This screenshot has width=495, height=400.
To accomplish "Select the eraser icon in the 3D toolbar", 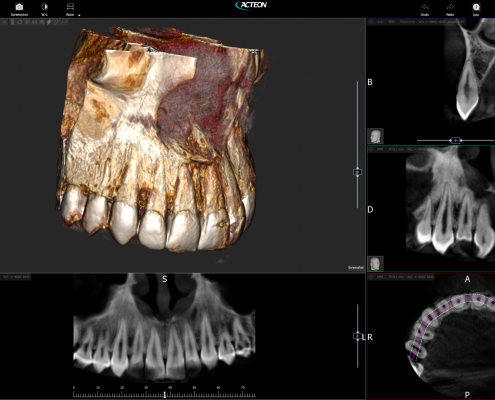I will [20, 22].
